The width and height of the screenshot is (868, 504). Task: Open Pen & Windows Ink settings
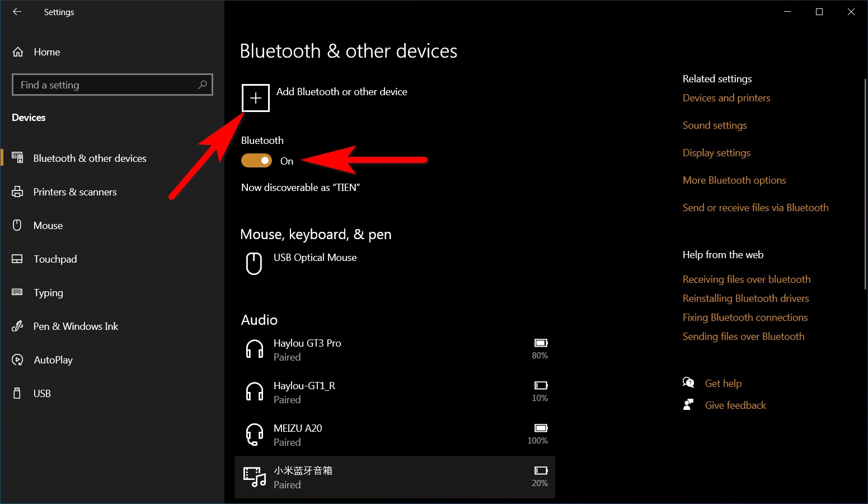click(17, 326)
